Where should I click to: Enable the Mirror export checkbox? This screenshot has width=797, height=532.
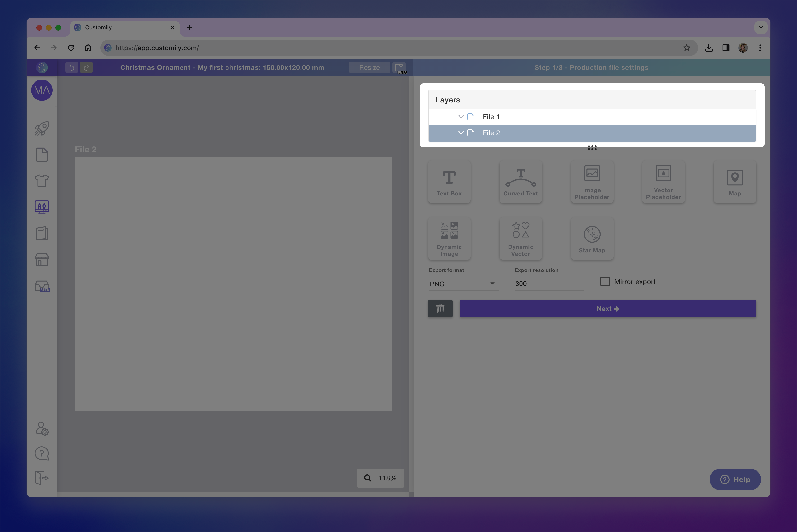(605, 282)
